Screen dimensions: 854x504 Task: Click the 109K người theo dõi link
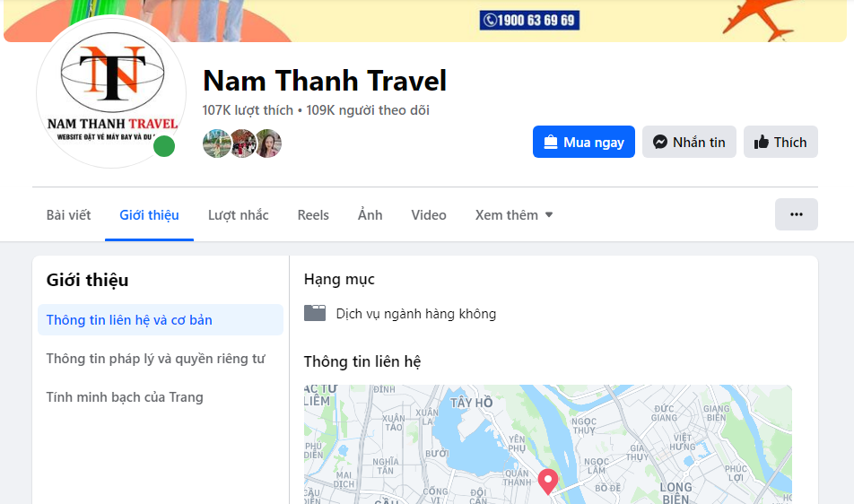pyautogui.click(x=368, y=110)
